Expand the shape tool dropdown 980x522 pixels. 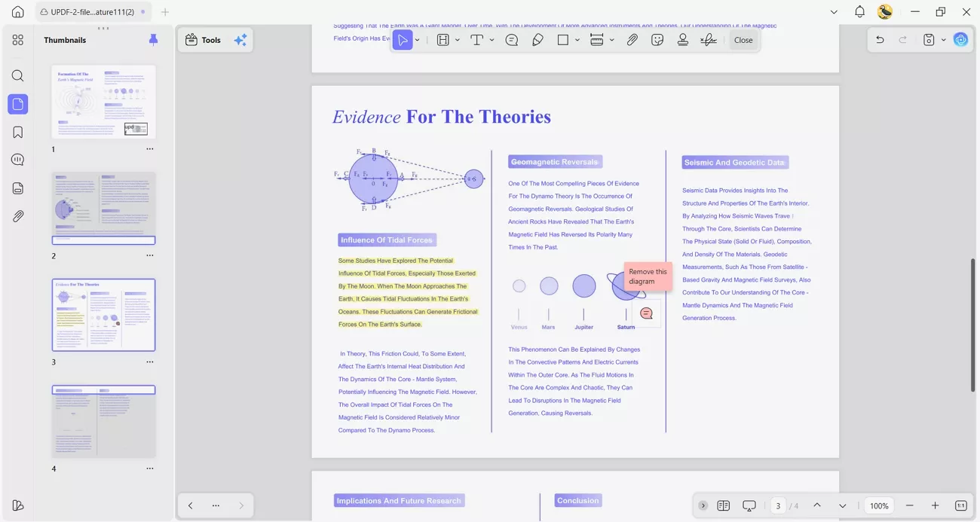[577, 40]
